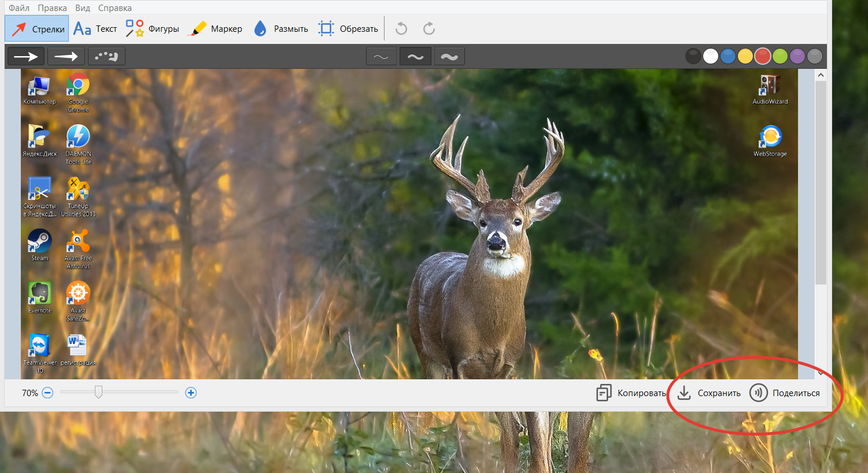Choose the Обрезать crop tool
The width and height of the screenshot is (868, 473).
348,29
